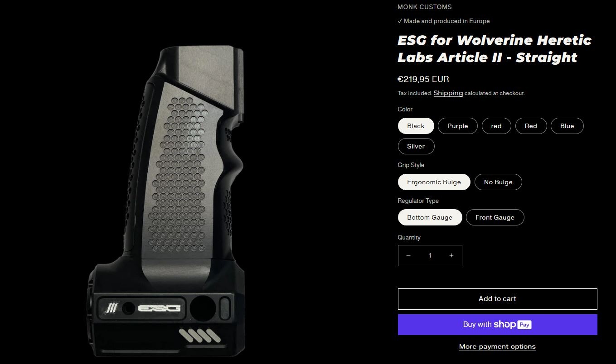
Task: Click the ESG grip product image
Action: click(x=167, y=201)
